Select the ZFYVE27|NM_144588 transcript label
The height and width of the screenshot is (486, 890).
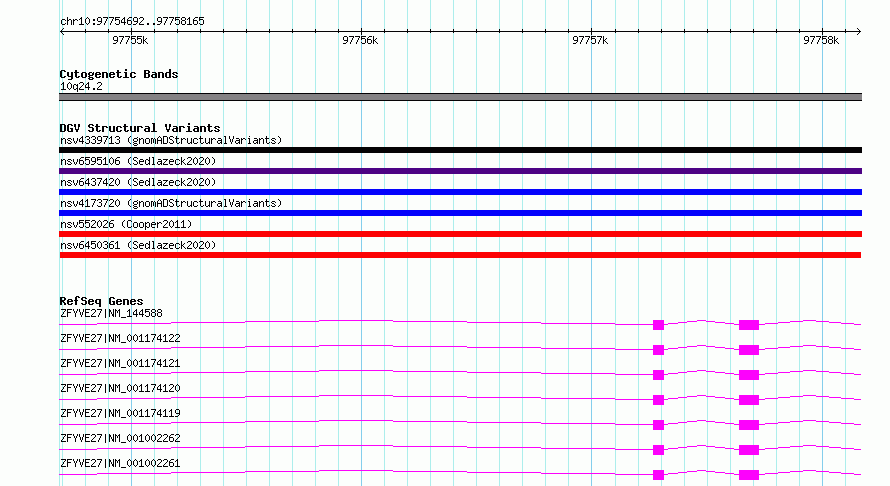[x=111, y=313]
